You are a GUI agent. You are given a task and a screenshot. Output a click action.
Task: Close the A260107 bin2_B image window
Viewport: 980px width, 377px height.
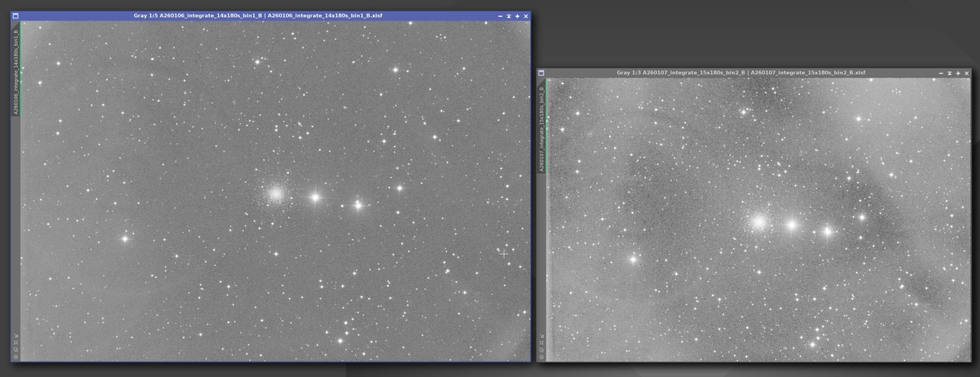click(967, 73)
